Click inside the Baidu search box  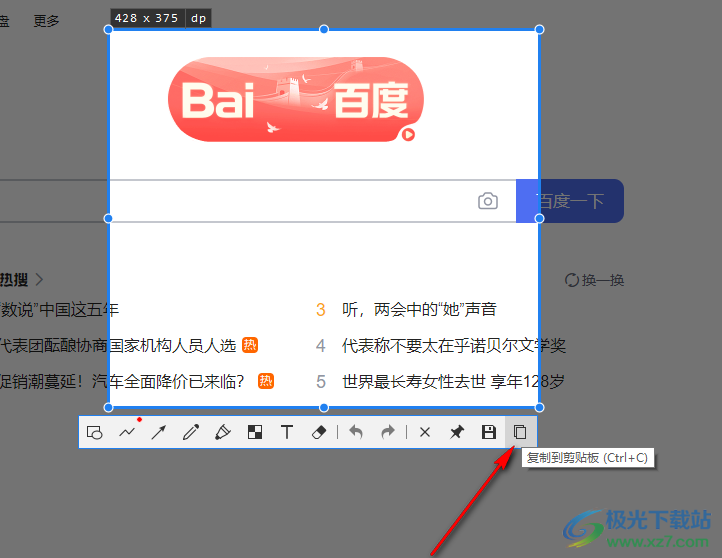coord(258,201)
